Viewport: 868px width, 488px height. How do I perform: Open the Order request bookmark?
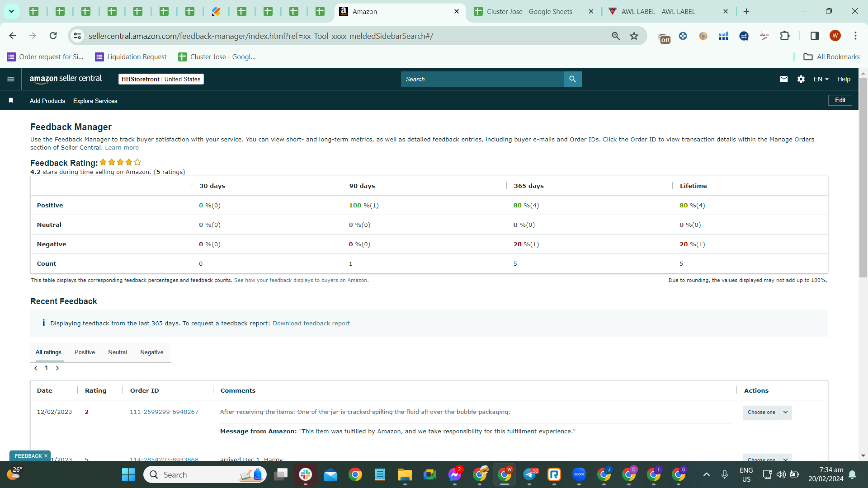(x=45, y=56)
